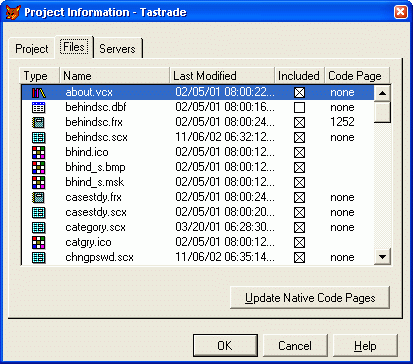The height and width of the screenshot is (364, 413).
Task: Open the Servers tab
Action: [117, 49]
